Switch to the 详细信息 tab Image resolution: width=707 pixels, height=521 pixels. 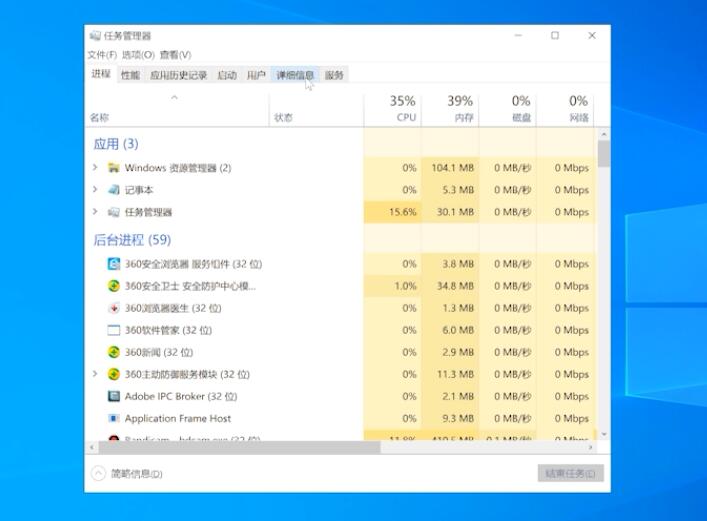click(295, 75)
